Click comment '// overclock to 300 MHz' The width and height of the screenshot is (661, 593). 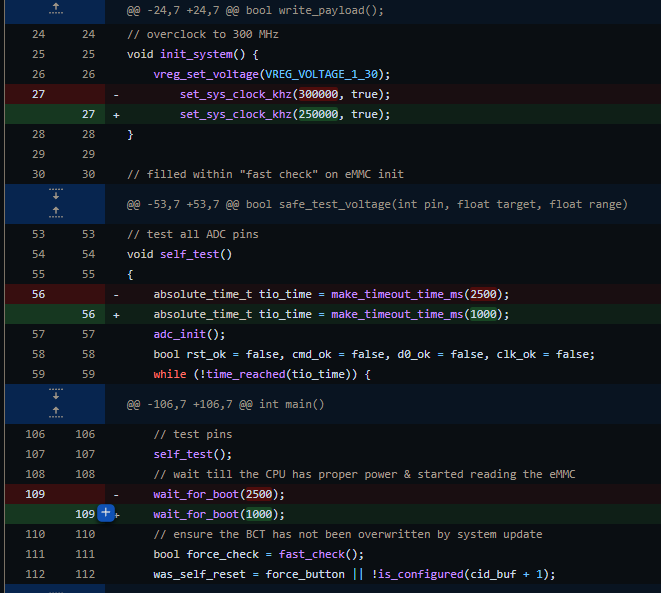coord(203,35)
